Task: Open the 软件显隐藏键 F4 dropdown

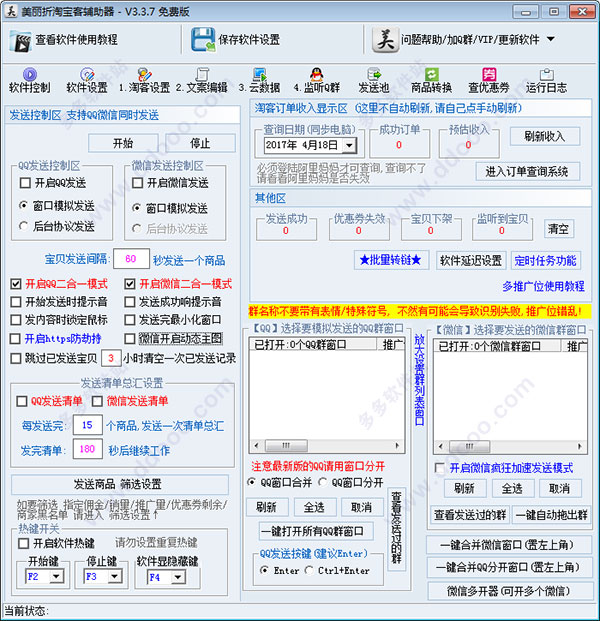Action: coord(178,577)
